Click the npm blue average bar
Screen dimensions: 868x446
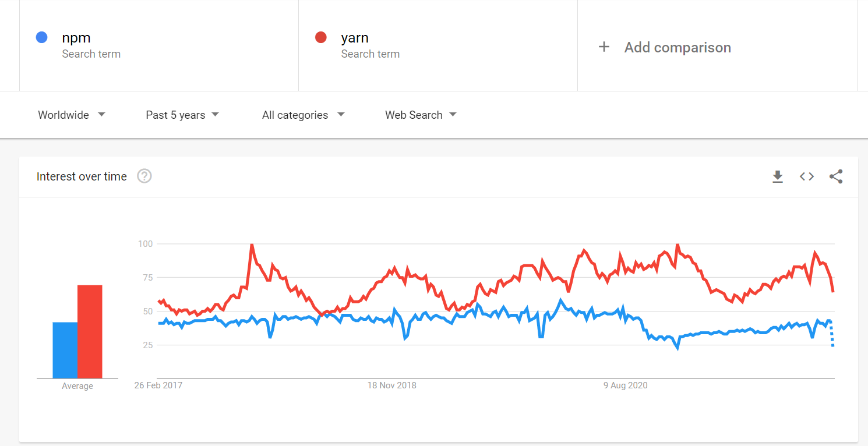click(64, 349)
